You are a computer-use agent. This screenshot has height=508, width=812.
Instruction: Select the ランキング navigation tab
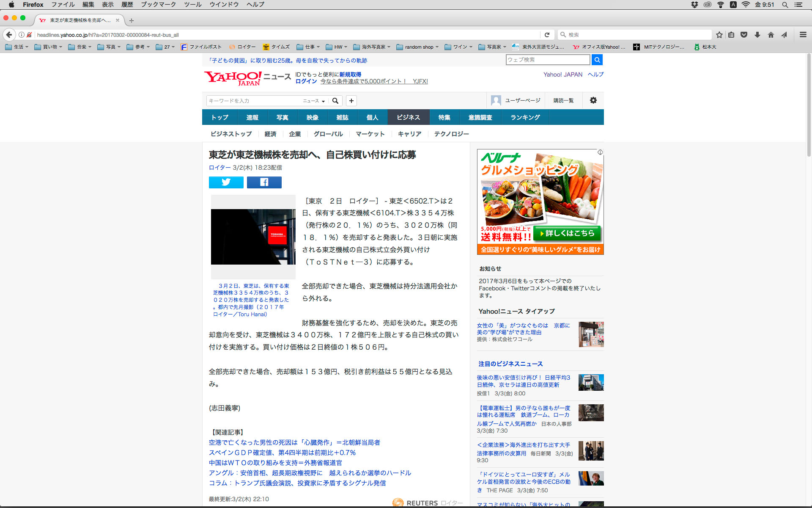point(525,117)
